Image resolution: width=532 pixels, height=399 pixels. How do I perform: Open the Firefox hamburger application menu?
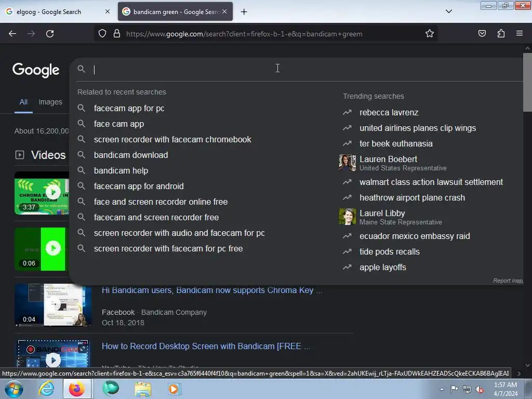coord(520,34)
